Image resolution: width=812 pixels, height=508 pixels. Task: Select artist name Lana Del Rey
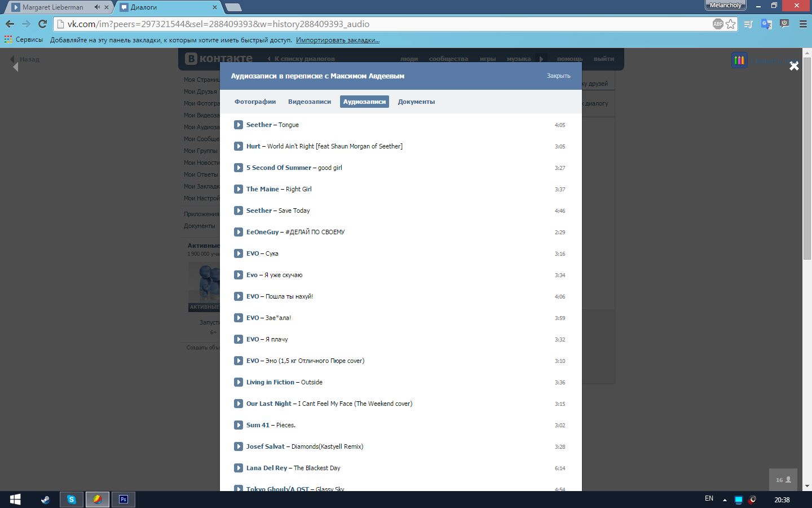tap(267, 468)
